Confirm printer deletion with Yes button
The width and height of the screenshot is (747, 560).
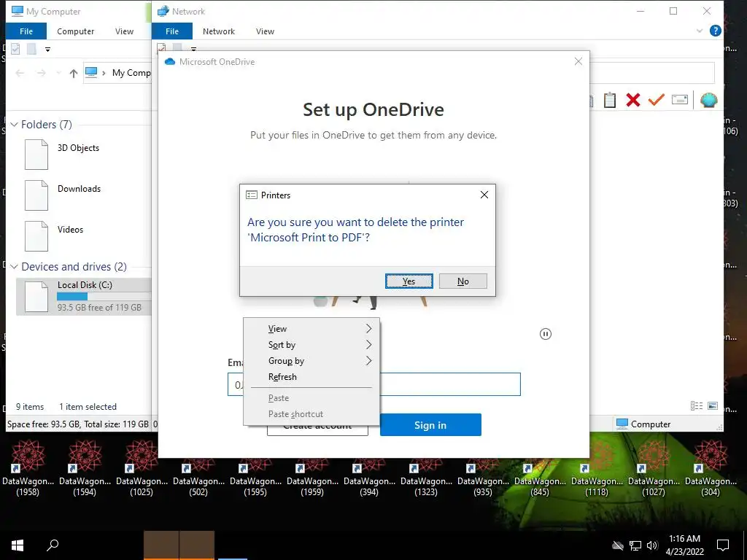point(409,281)
